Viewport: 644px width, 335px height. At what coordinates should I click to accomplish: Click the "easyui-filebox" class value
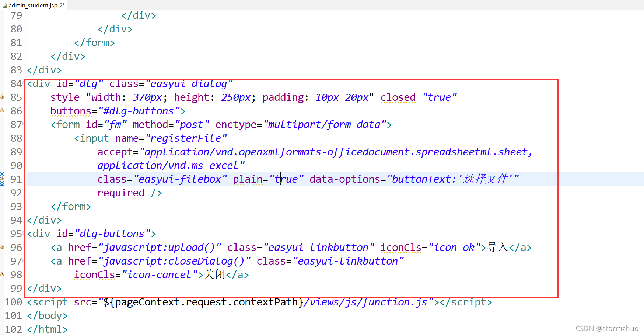[x=180, y=179]
